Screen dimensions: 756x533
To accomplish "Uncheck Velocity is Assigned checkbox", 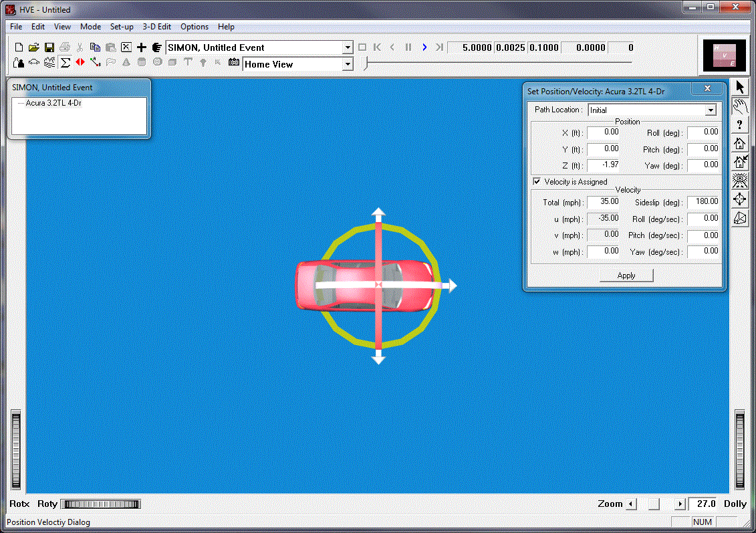I will (x=537, y=182).
